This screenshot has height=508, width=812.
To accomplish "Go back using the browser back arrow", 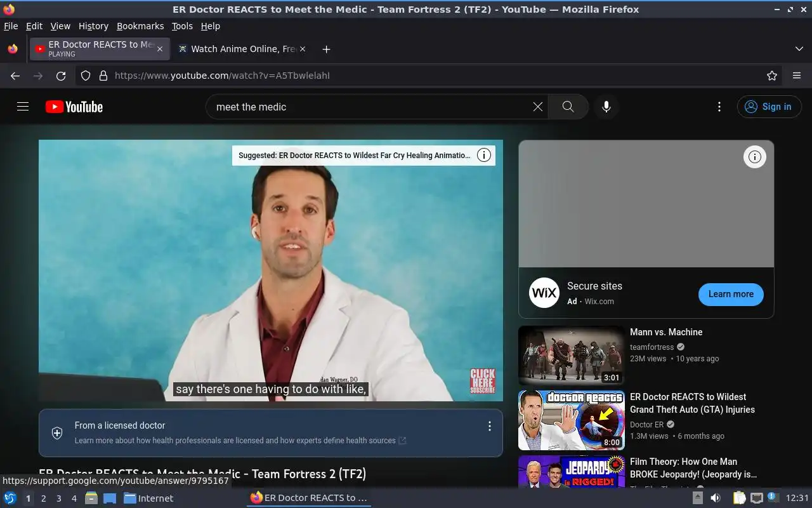I will (x=15, y=76).
